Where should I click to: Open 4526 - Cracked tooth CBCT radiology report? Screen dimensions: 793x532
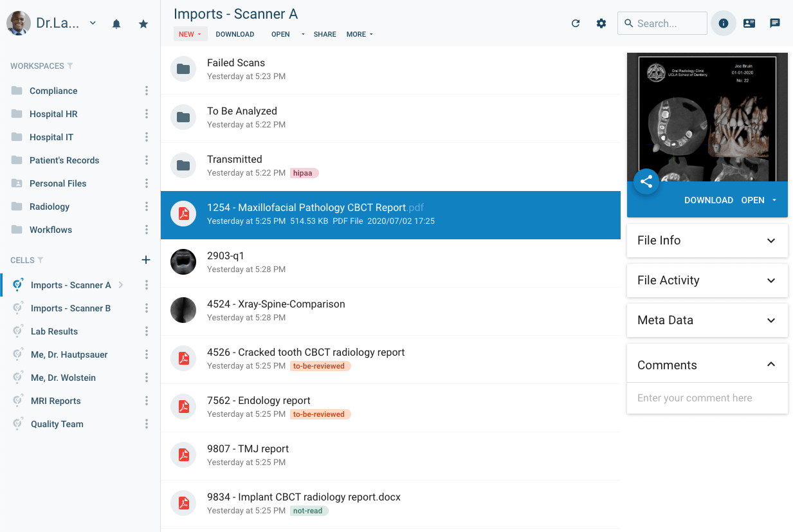point(390,358)
